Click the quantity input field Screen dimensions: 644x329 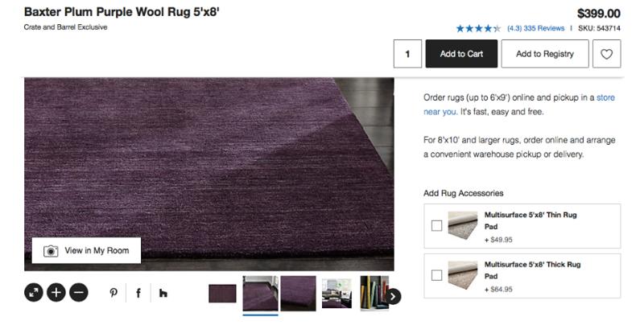(x=407, y=54)
